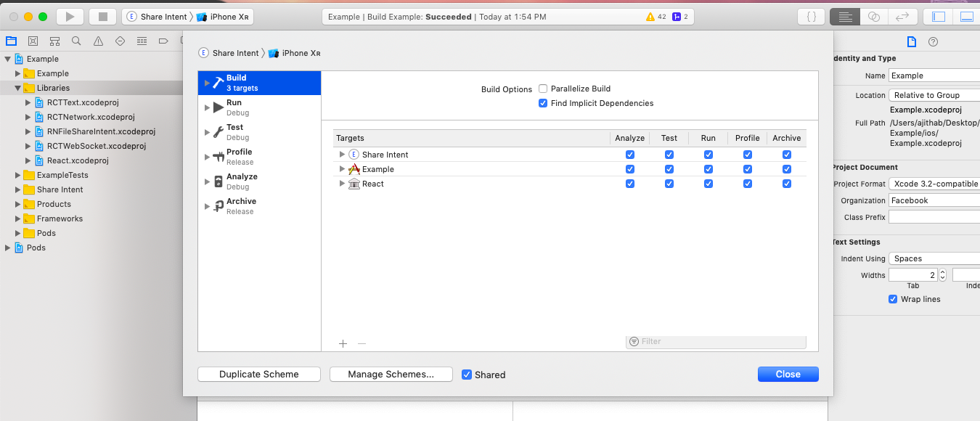Open the Quick Help inspector icon
The height and width of the screenshot is (421, 980).
click(x=933, y=41)
